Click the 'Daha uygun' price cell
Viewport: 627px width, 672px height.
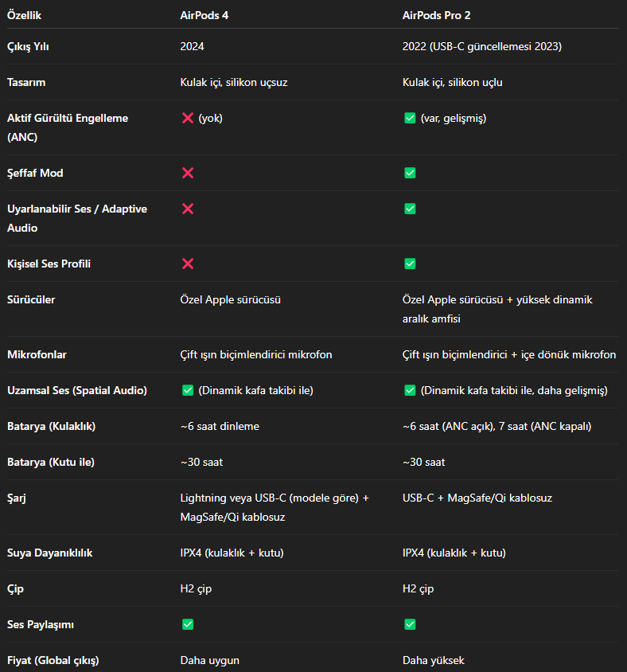[209, 661]
